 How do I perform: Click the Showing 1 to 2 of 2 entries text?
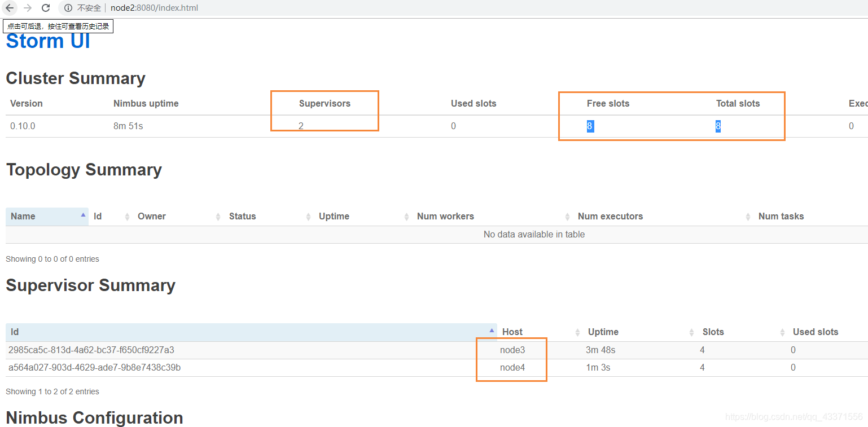pyautogui.click(x=52, y=392)
